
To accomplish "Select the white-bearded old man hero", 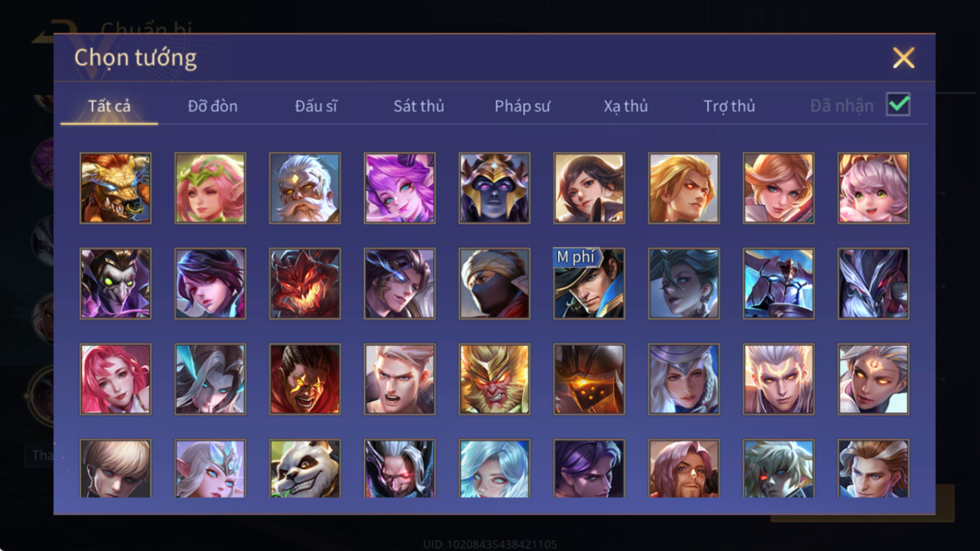I will 305,188.
